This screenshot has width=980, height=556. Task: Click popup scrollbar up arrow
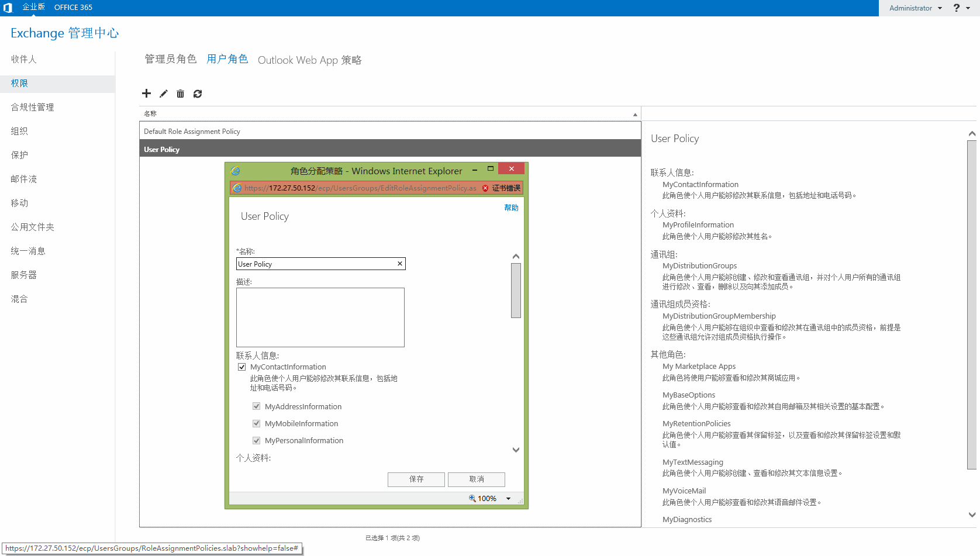pos(516,256)
